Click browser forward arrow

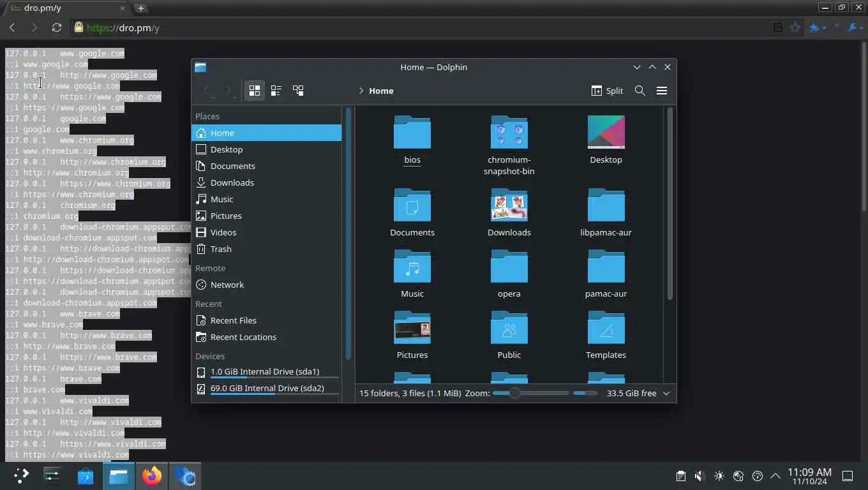click(x=34, y=27)
